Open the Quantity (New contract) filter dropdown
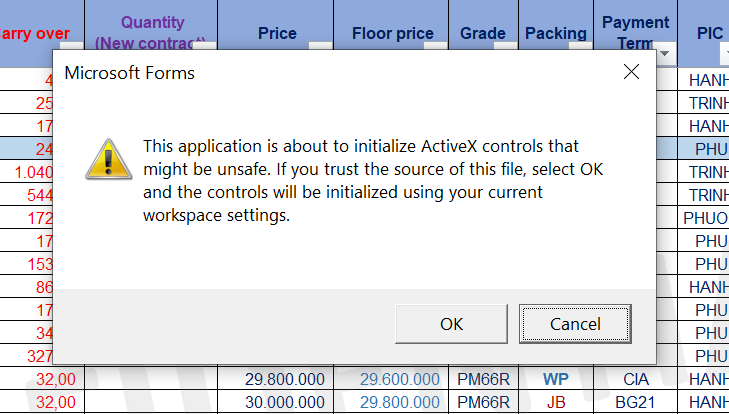The height and width of the screenshot is (414, 729). coord(205,46)
